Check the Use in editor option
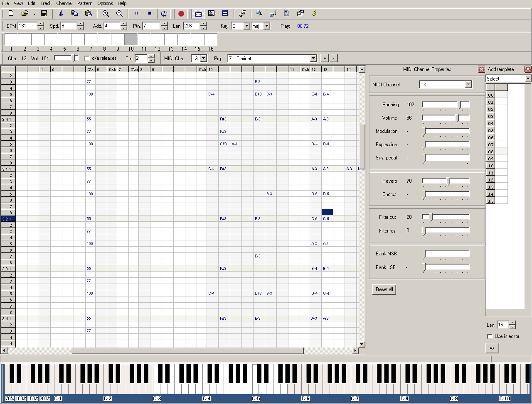Image resolution: width=532 pixels, height=404 pixels. coord(490,336)
